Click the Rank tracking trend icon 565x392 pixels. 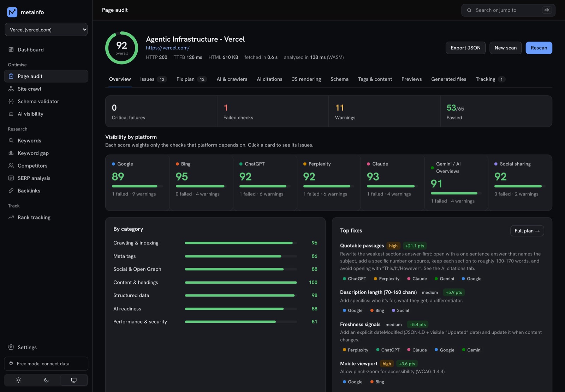pos(11,217)
